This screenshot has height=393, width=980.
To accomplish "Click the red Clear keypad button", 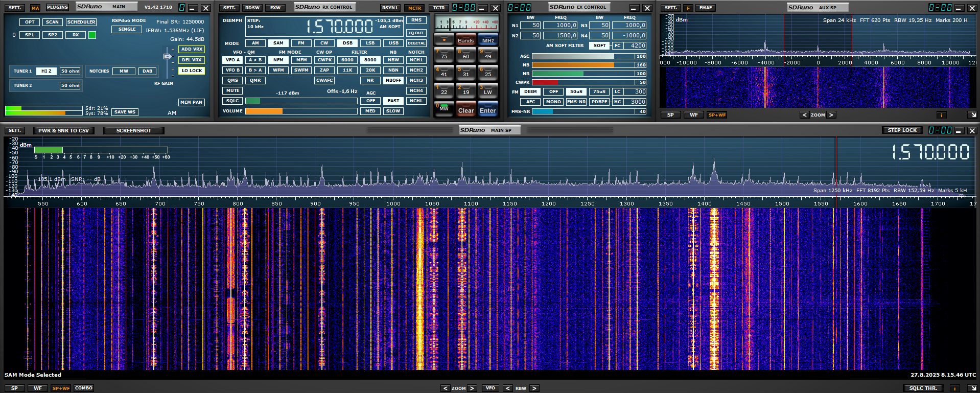I will click(465, 109).
